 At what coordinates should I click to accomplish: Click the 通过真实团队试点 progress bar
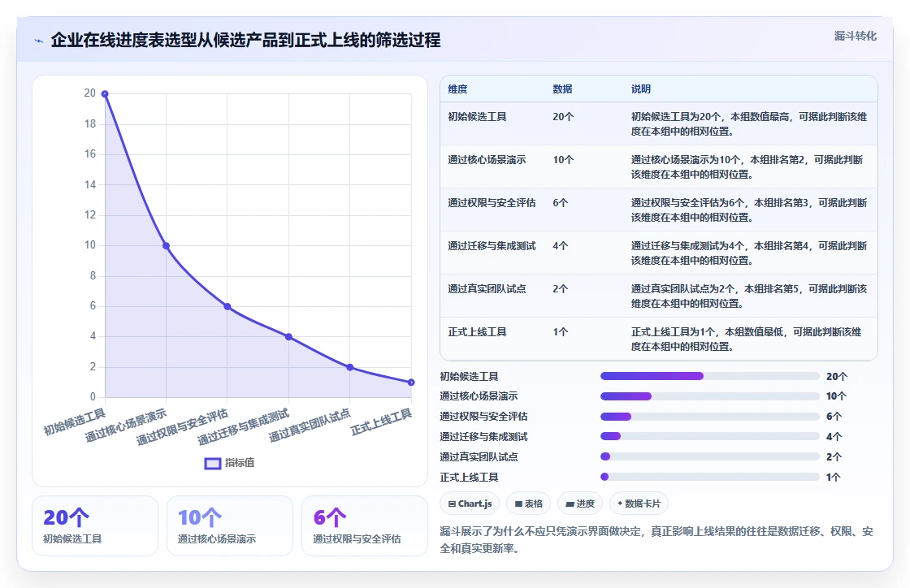710,456
